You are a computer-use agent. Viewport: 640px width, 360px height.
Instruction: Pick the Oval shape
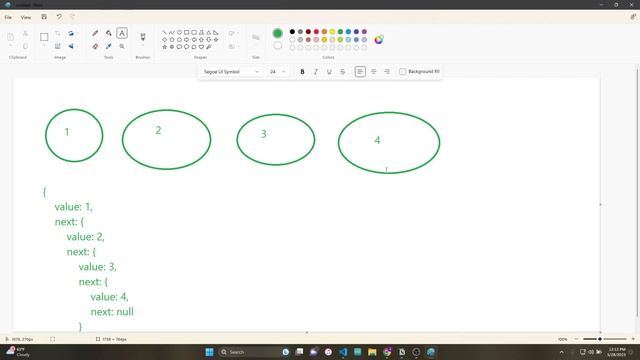point(179,32)
